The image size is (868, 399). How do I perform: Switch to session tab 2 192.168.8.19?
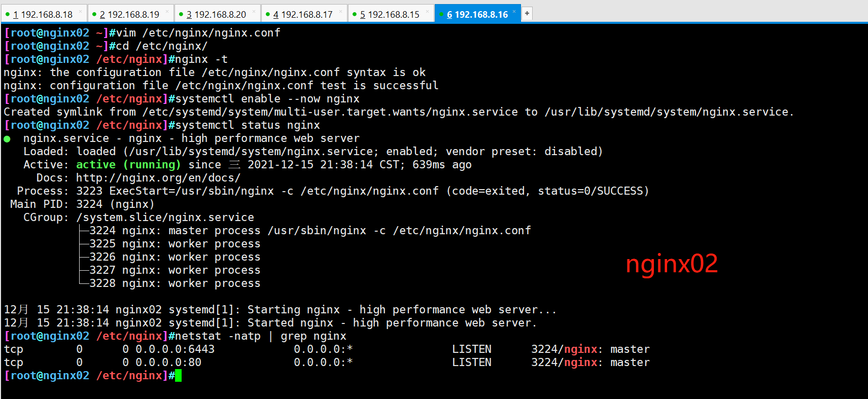coord(130,14)
